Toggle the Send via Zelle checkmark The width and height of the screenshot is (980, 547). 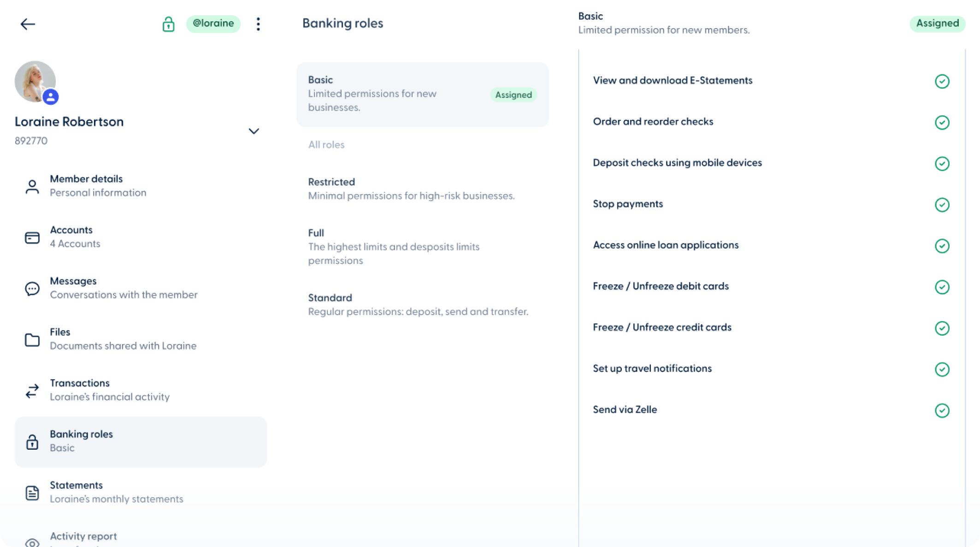pyautogui.click(x=942, y=410)
